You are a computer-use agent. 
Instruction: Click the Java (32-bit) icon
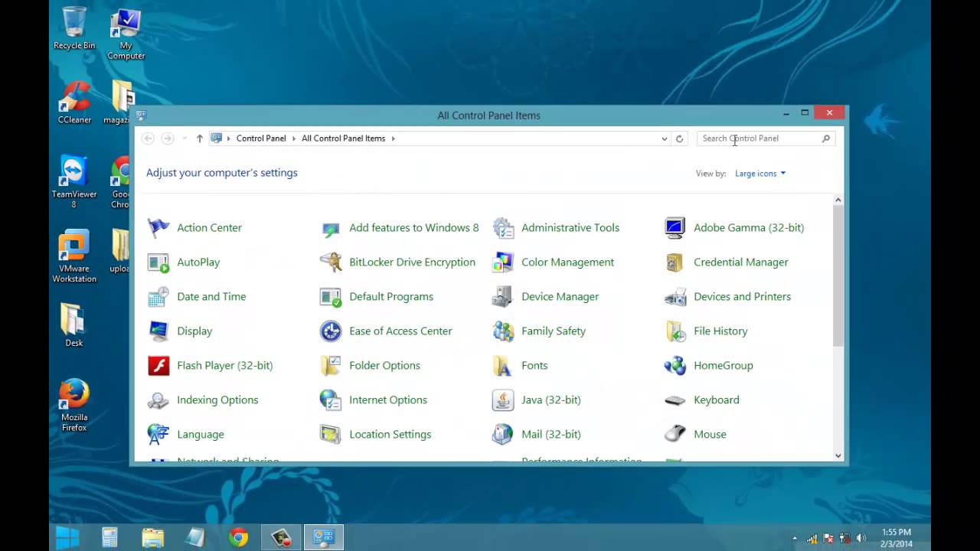503,399
